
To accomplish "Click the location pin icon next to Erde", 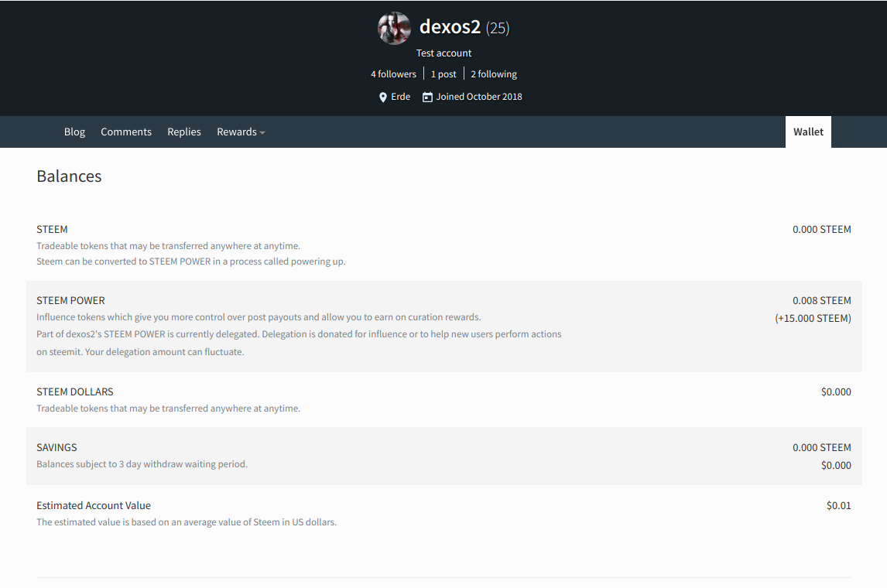I will pos(383,97).
